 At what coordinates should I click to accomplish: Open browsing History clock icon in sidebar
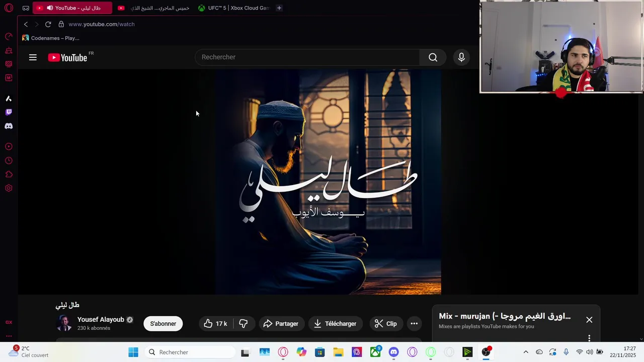(x=9, y=161)
